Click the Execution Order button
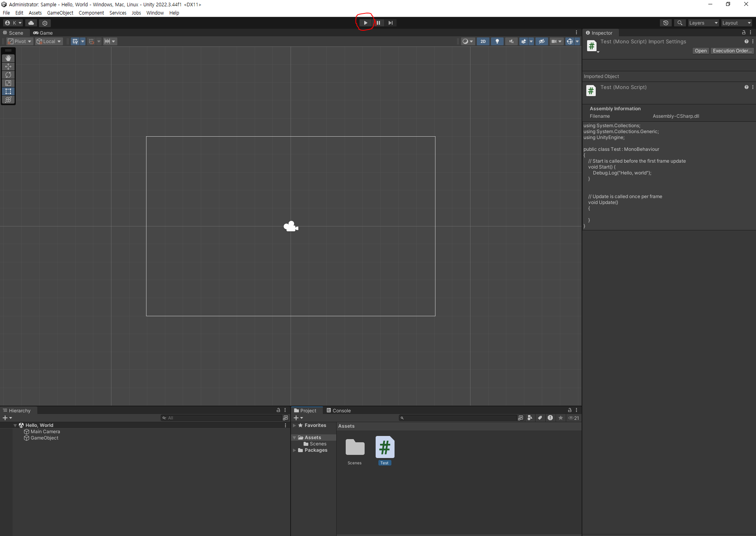The image size is (756, 536). [x=732, y=51]
